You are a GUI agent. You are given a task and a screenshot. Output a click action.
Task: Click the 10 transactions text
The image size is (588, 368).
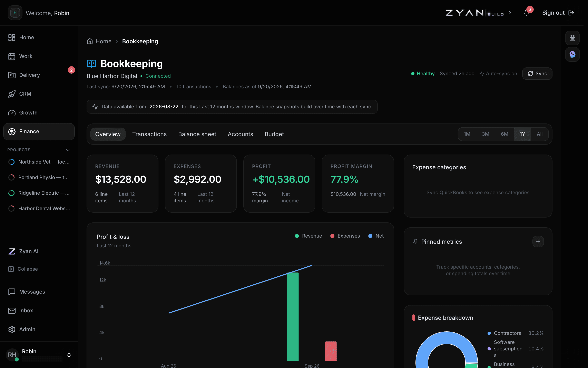tap(194, 87)
